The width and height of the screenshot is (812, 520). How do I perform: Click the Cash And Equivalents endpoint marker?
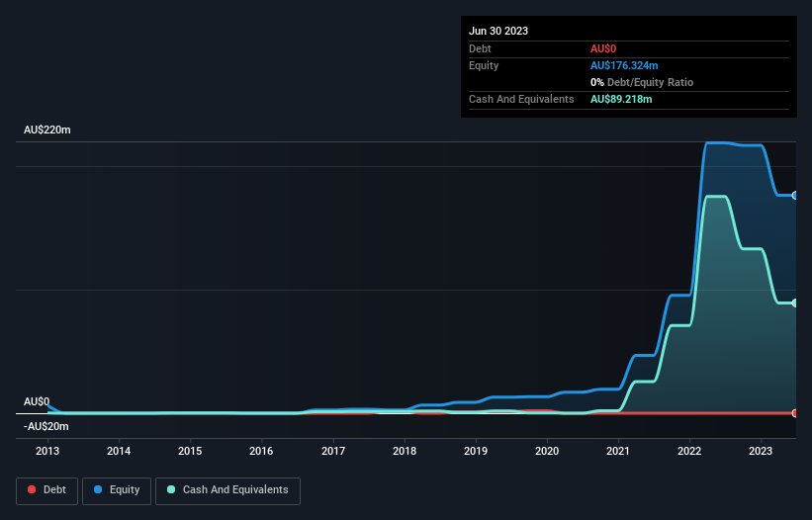(795, 303)
